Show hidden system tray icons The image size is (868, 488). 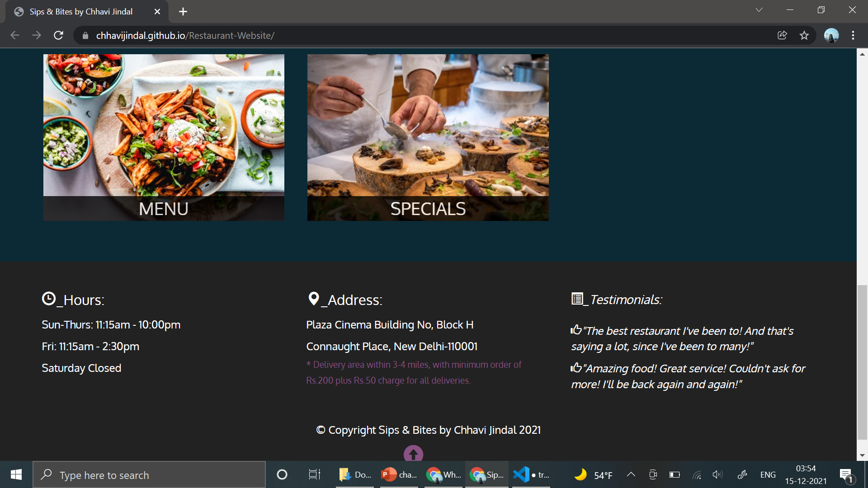point(631,474)
